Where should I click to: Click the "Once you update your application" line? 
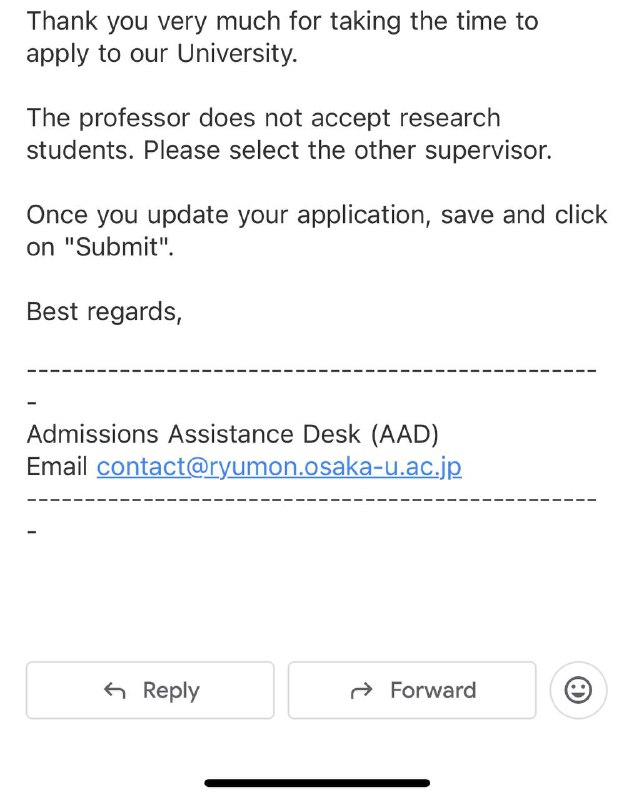pos(316,215)
